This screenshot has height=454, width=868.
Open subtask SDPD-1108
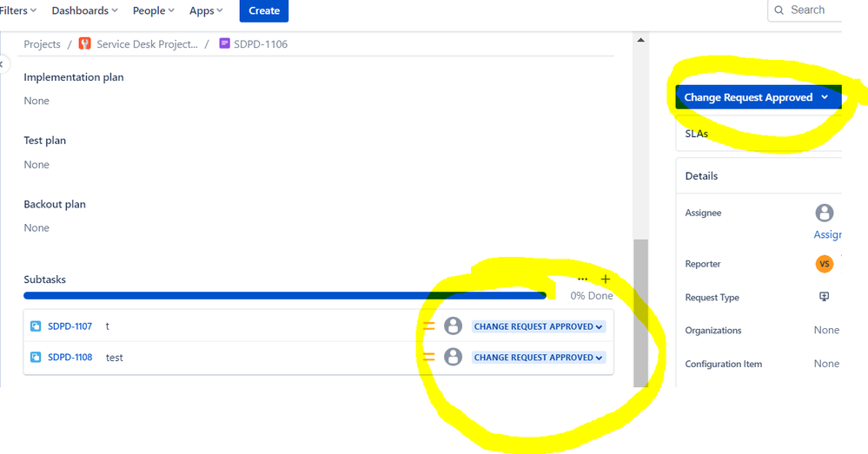click(70, 358)
